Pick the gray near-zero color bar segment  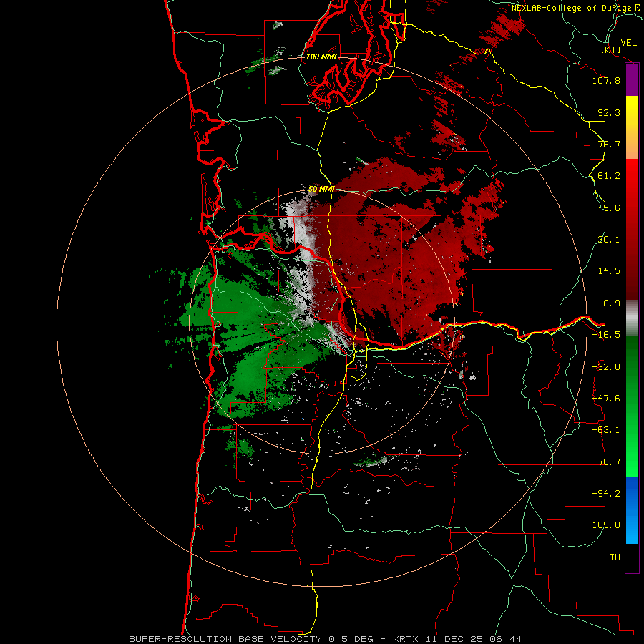pos(632,318)
